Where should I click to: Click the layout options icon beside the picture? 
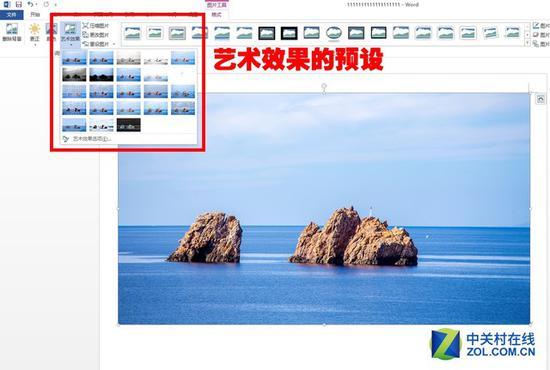click(x=541, y=99)
